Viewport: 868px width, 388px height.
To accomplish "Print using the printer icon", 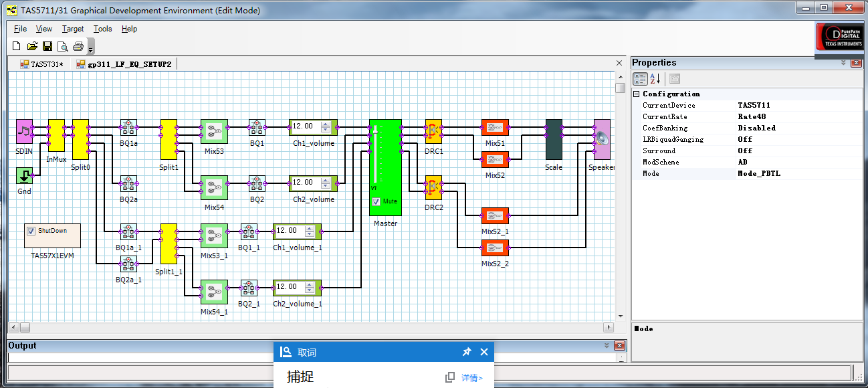I will (x=78, y=46).
